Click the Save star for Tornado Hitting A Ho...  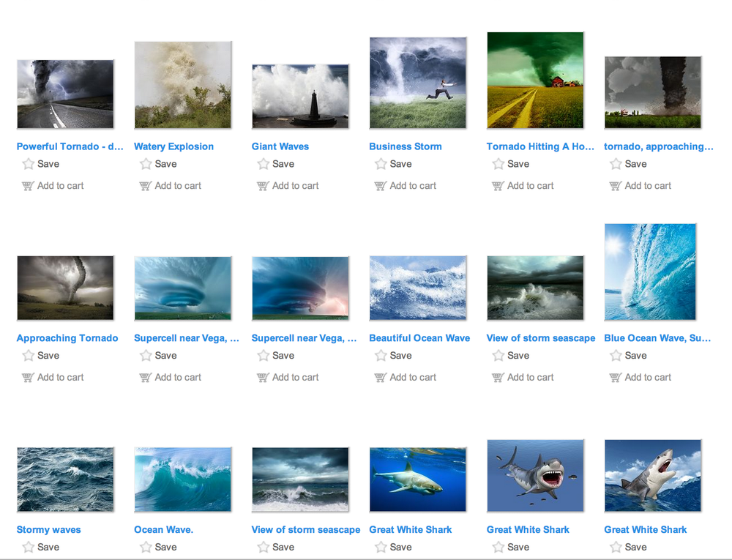tap(498, 164)
